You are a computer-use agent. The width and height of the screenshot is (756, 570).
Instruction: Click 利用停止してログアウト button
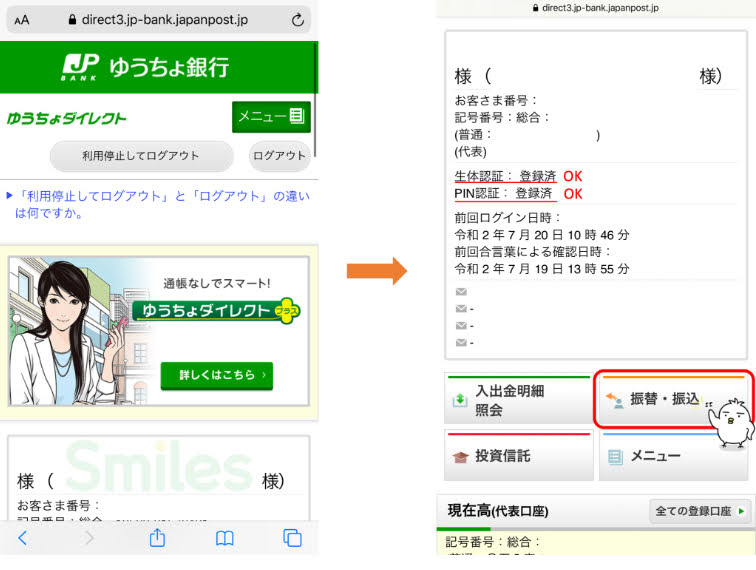click(x=141, y=156)
